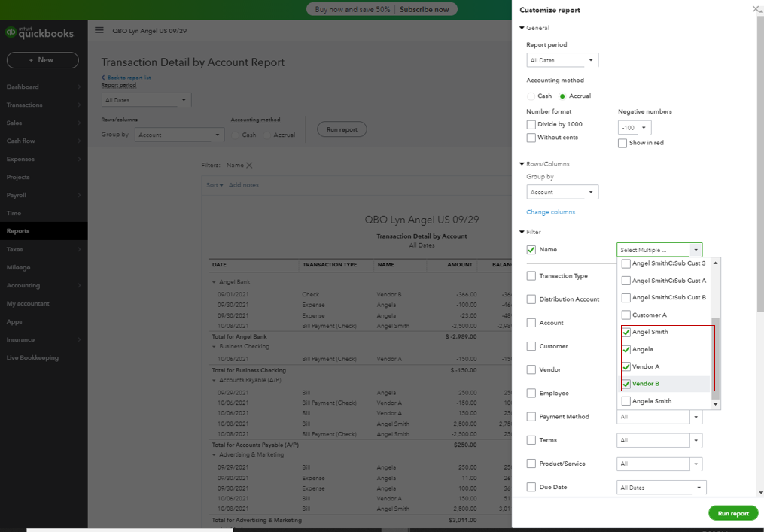Enable the Divide by 1000 checkbox
Viewport: 764px width, 532px height.
531,124
